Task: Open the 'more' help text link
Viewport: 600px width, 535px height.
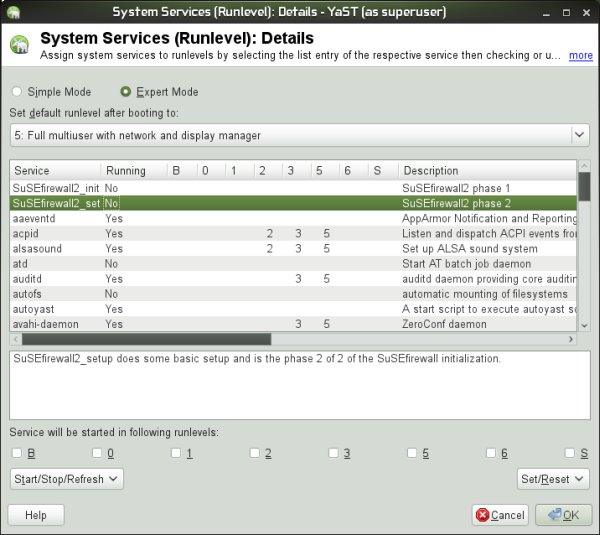Action: click(580, 55)
